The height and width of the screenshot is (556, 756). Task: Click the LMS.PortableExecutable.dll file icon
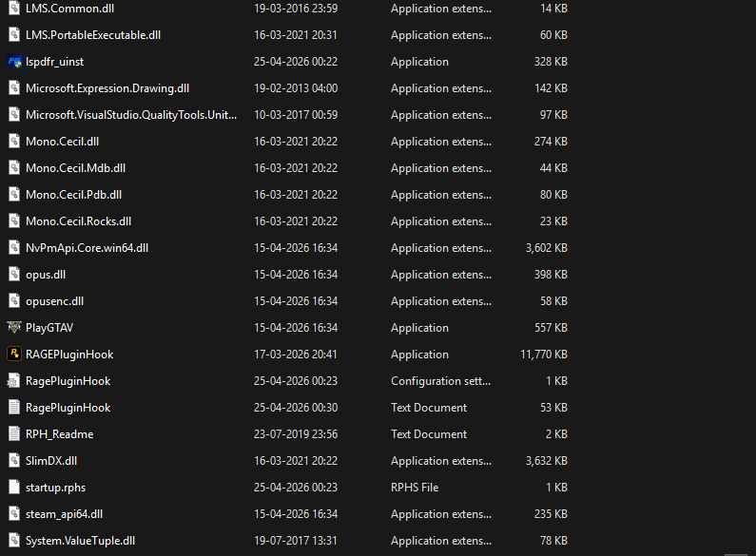(x=14, y=35)
